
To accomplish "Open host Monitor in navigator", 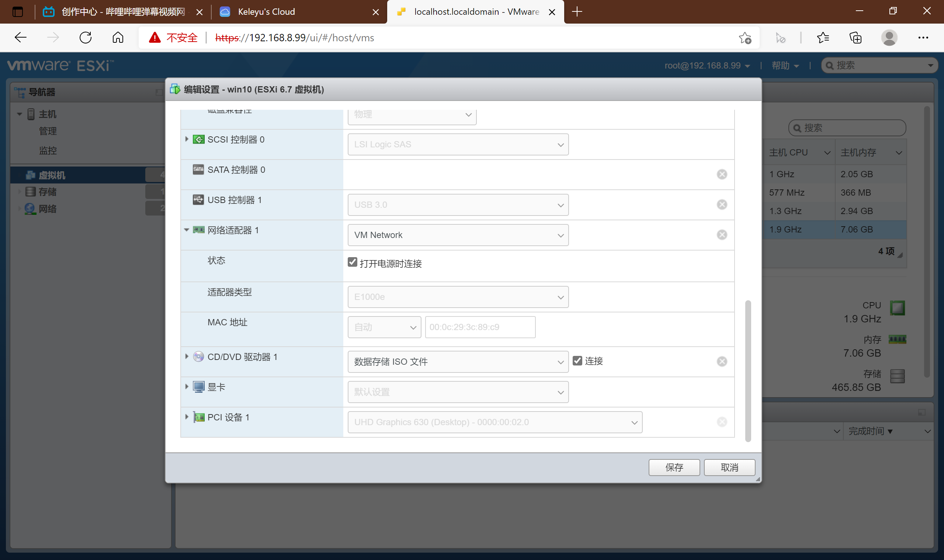I will (48, 150).
